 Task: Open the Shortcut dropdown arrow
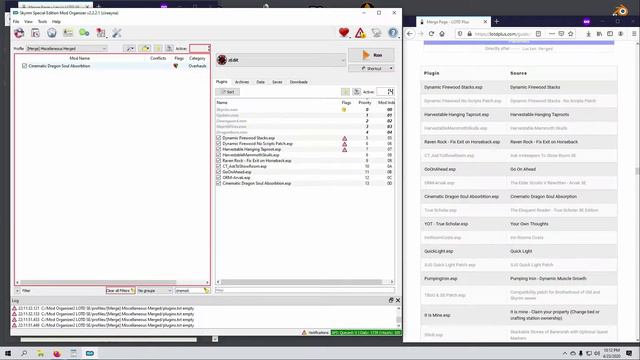pyautogui.click(x=391, y=69)
